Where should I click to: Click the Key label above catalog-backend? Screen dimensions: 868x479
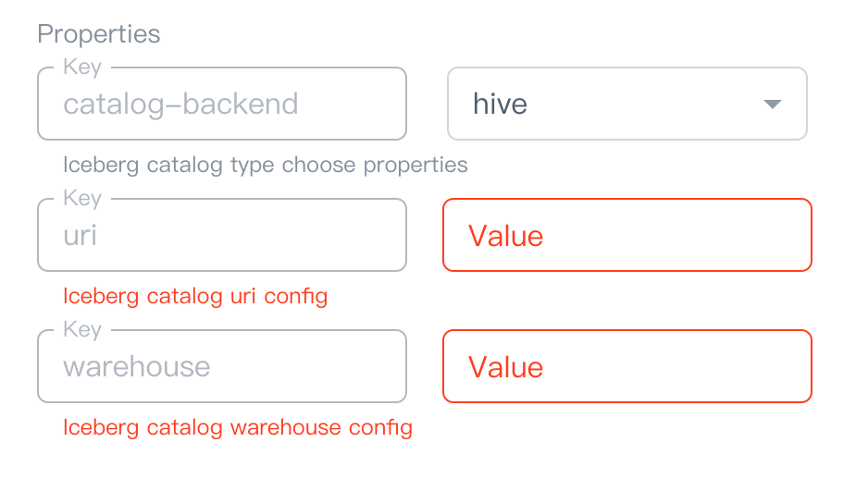(x=82, y=68)
